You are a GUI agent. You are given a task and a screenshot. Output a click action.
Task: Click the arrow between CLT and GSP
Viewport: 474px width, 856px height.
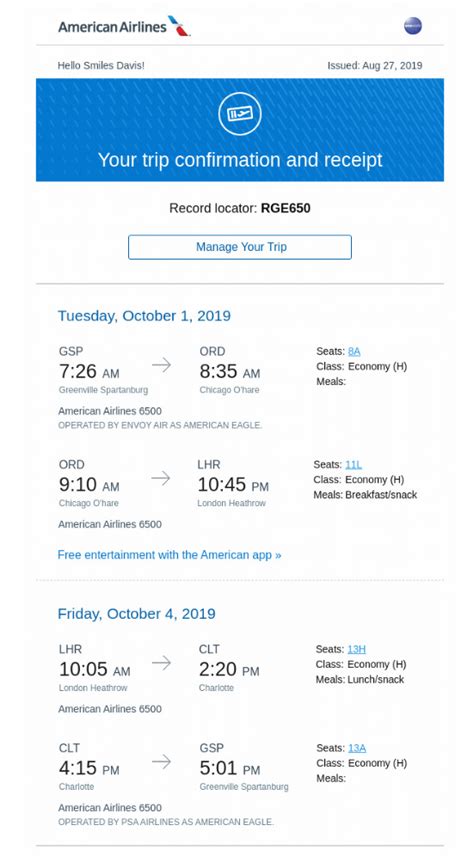tap(161, 762)
